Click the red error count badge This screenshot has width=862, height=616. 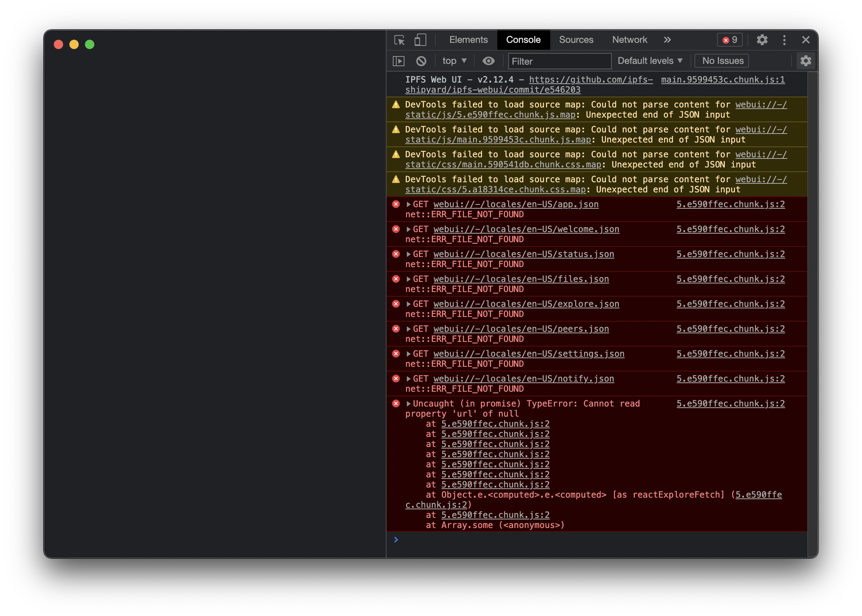[729, 40]
